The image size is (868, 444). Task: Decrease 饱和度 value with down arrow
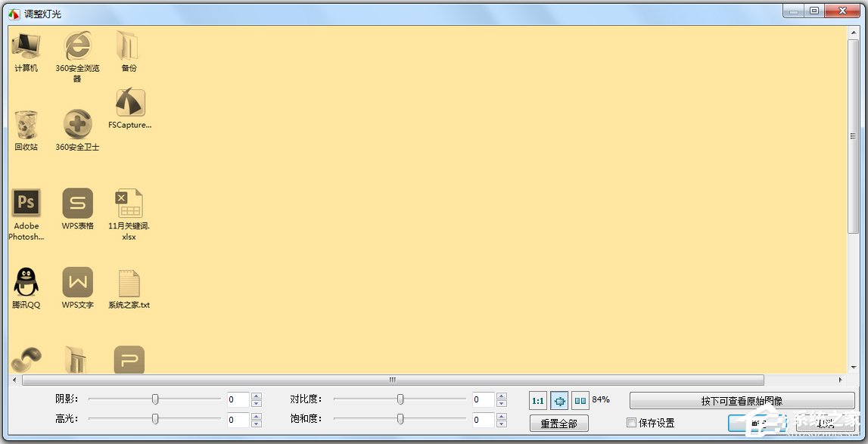pyautogui.click(x=502, y=423)
